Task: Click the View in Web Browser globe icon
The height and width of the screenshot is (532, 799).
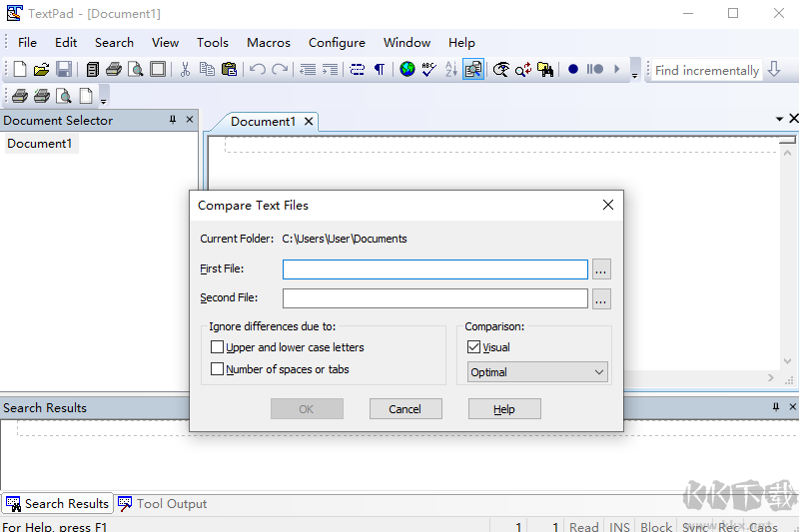Action: point(407,69)
